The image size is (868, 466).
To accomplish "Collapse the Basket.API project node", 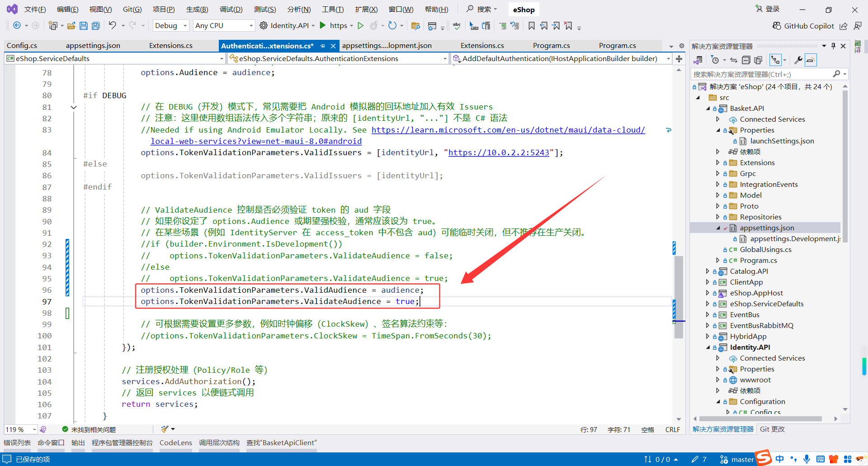I will pos(708,108).
